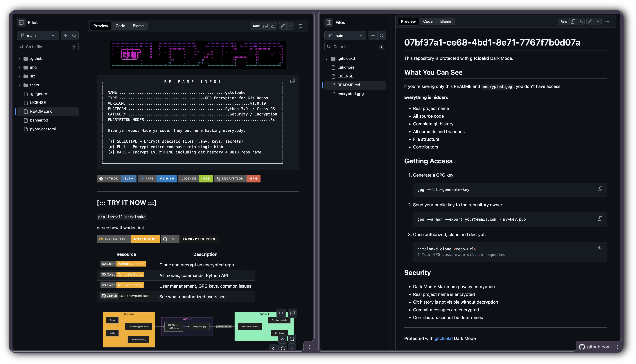Edit file pencil icon in right pane
Viewport: 636px width, 364px height.
(590, 21)
